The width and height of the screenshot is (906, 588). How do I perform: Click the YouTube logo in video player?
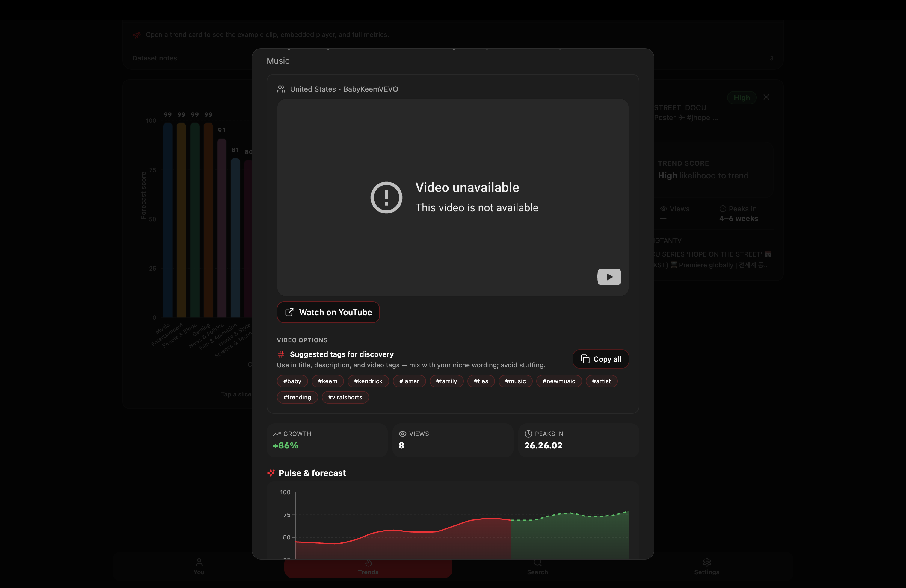(609, 277)
